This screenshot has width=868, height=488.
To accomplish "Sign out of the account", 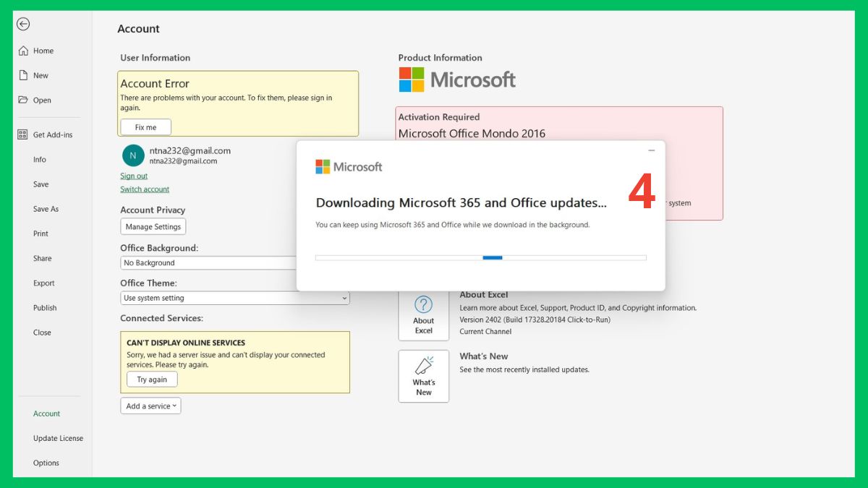I will (x=133, y=175).
